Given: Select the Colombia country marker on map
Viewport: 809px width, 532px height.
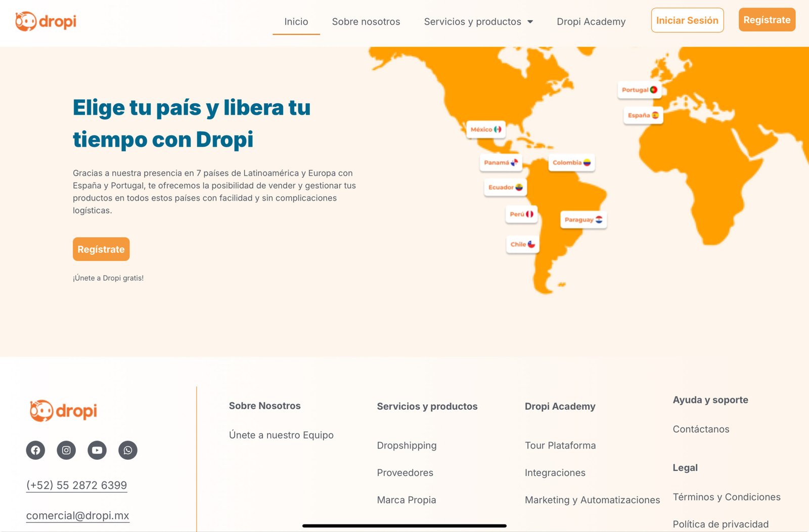Looking at the screenshot, I should pos(571,163).
